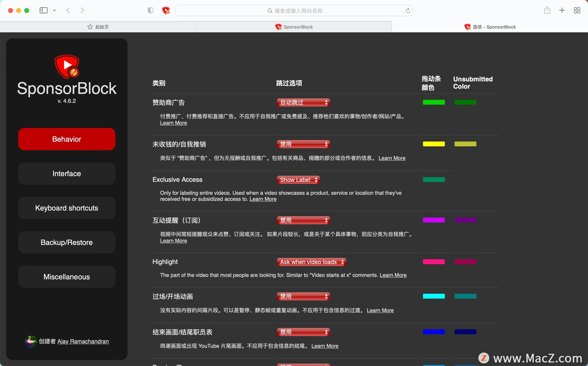Click the shield icon in browser toolbar

tap(151, 10)
